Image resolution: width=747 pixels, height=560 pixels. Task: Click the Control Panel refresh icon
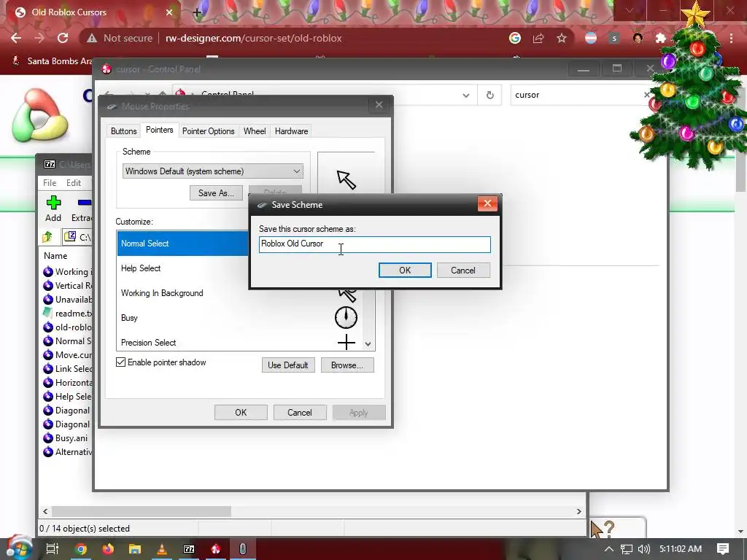tap(489, 96)
